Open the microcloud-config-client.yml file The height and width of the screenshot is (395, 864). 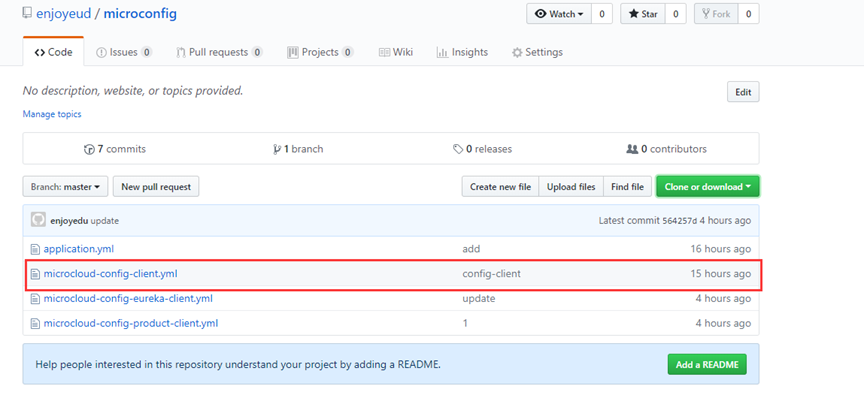click(110, 273)
